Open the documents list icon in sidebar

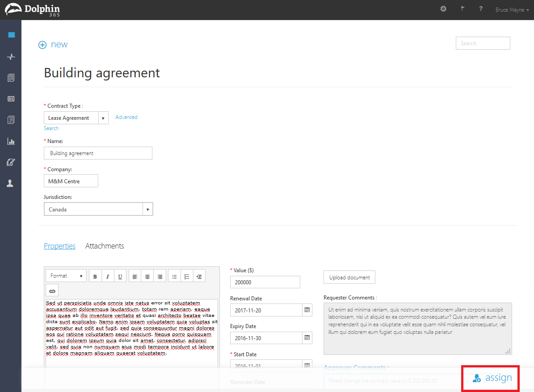[11, 78]
